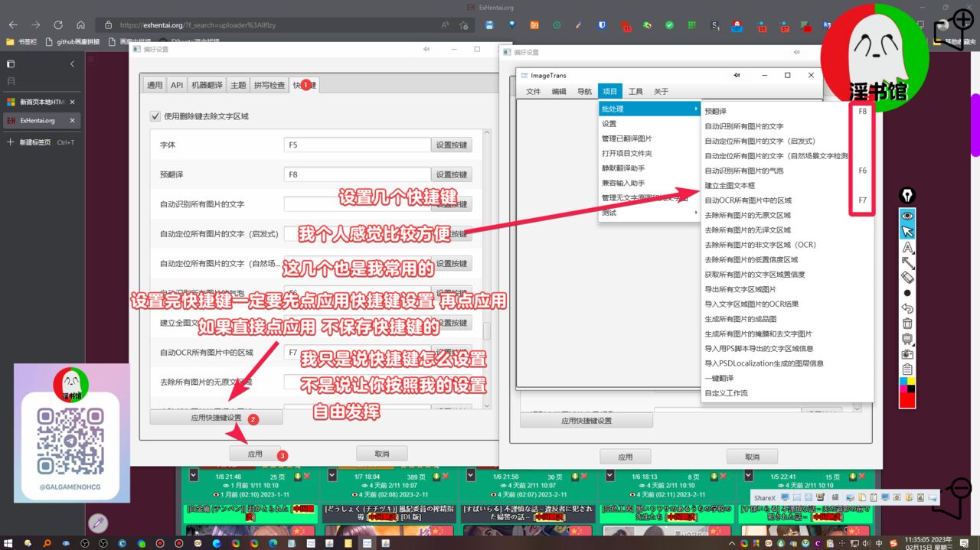The width and height of the screenshot is (980, 550).
Task: Switch to the 机器翻译 tab
Action: click(x=207, y=85)
